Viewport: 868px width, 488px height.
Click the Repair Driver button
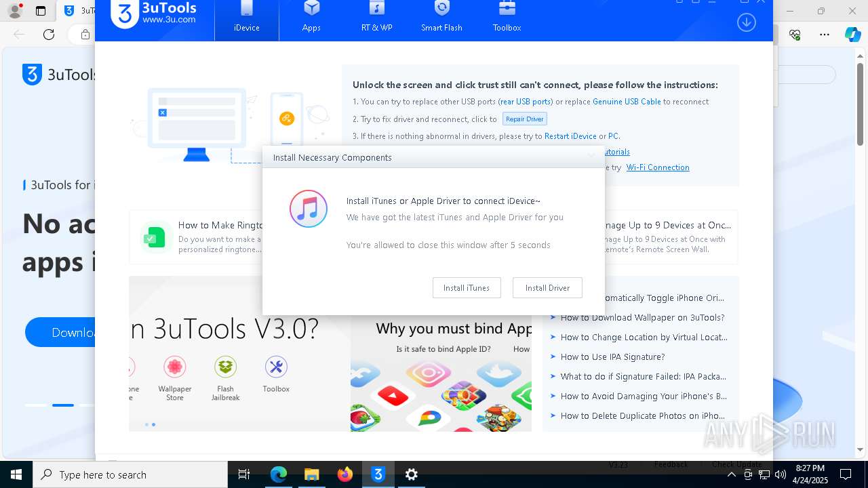coord(525,119)
